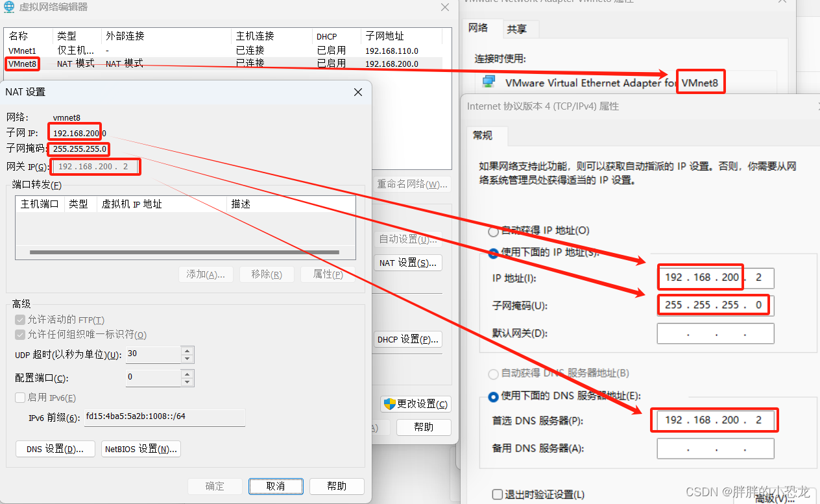The image size is (820, 504).
Task: Select 自动获得 IP 地址 radio button
Action: click(493, 231)
